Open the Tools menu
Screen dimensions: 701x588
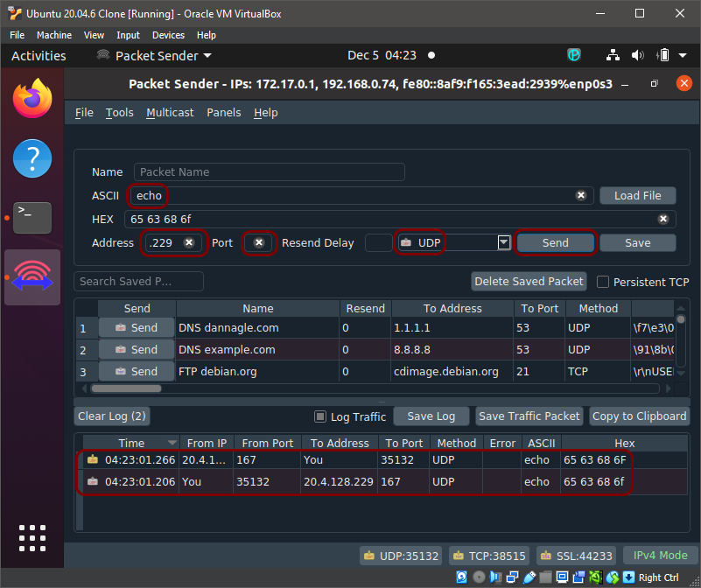[119, 113]
